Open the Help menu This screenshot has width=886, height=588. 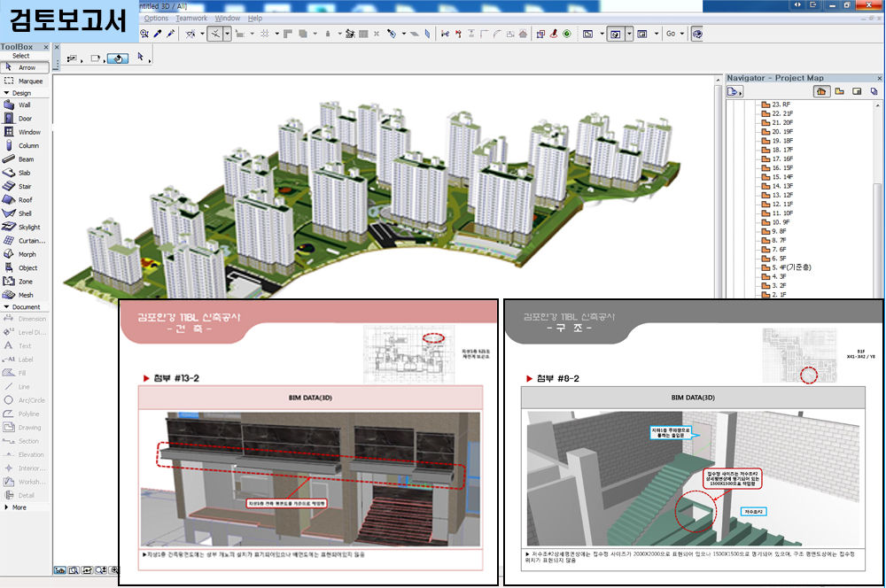pos(255,19)
